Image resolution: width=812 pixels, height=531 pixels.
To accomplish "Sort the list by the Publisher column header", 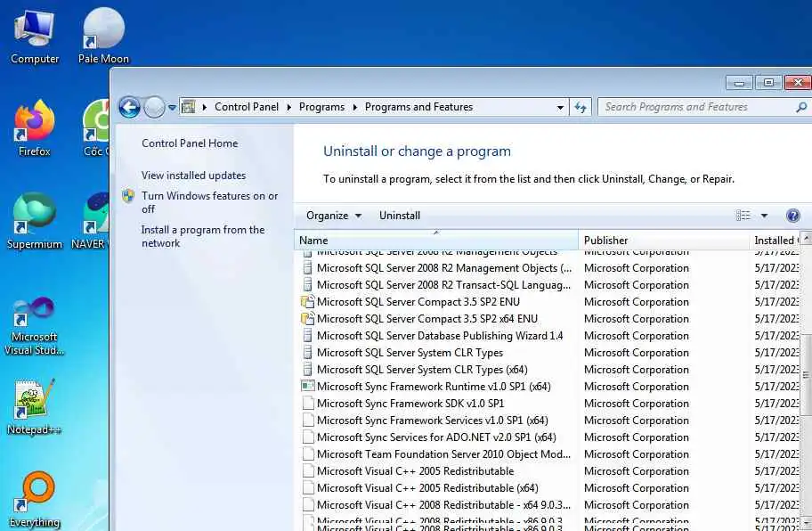I will (x=663, y=241).
